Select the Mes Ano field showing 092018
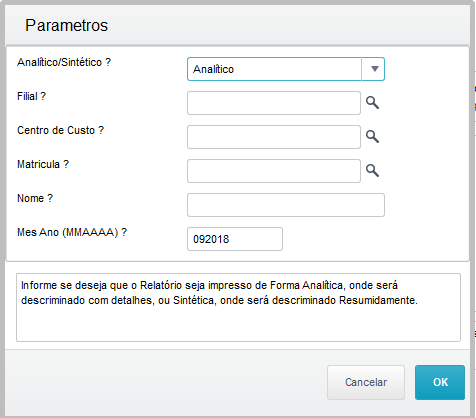476x418 pixels. pos(235,239)
